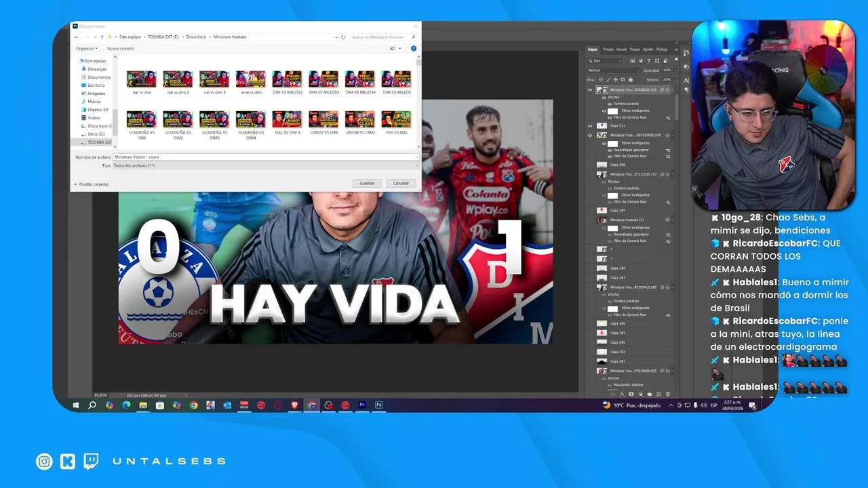Viewport: 868px width, 488px height.
Task: Switch to the Pictogr panel tab
Action: (x=662, y=49)
